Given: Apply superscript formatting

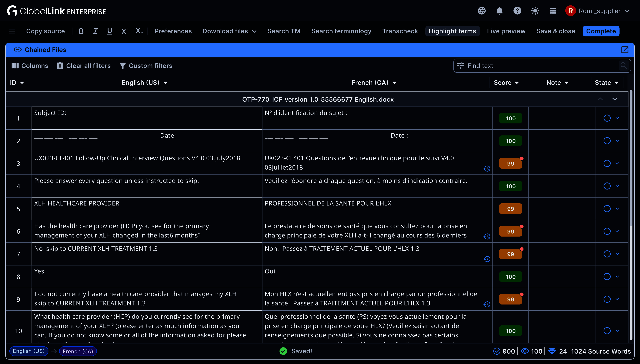Looking at the screenshot, I should 125,31.
